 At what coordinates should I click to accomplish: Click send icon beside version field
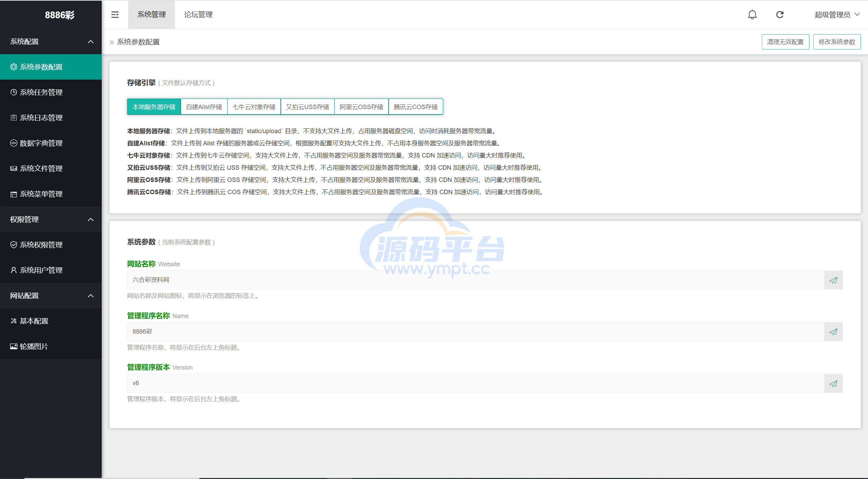(833, 383)
